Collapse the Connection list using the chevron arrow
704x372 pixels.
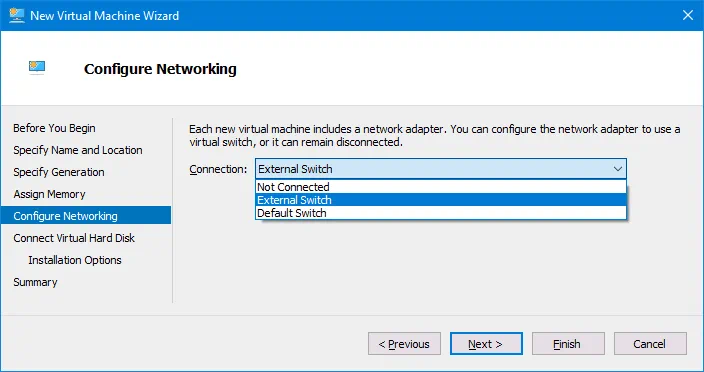point(618,169)
